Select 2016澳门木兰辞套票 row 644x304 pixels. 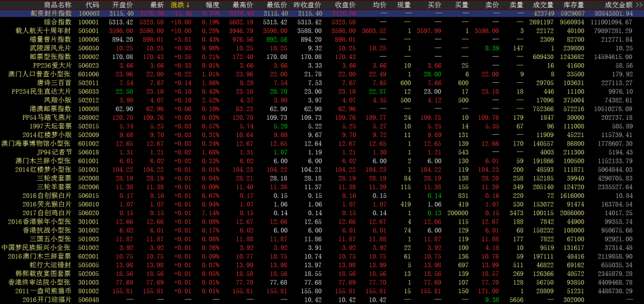coord(322,256)
